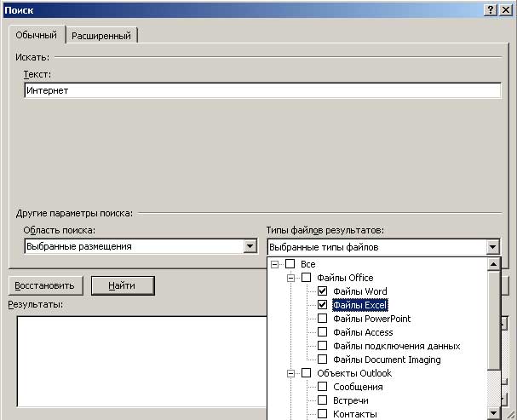Collapse the Объекты Outlook tree node
This screenshot has height=420, width=517.
290,373
